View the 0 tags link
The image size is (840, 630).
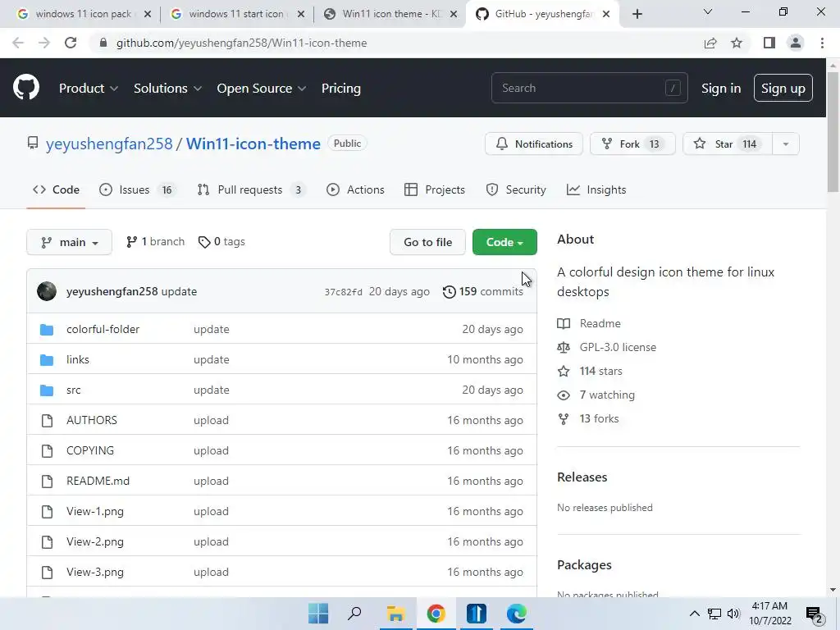pyautogui.click(x=221, y=242)
